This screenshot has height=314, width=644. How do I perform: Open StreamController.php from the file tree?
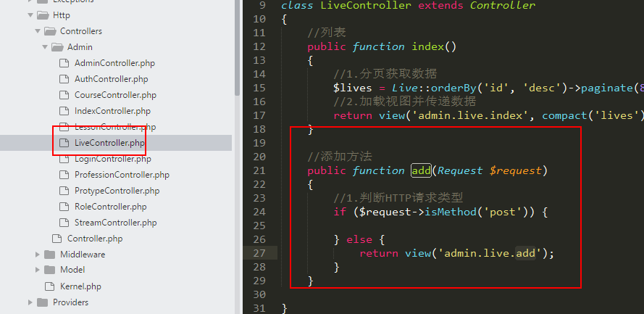coord(115,223)
